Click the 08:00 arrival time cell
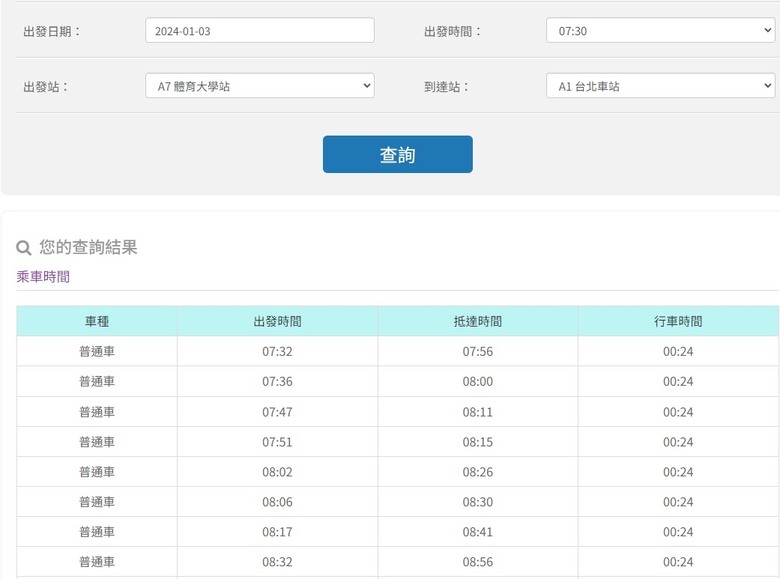This screenshot has width=780, height=579. click(478, 382)
